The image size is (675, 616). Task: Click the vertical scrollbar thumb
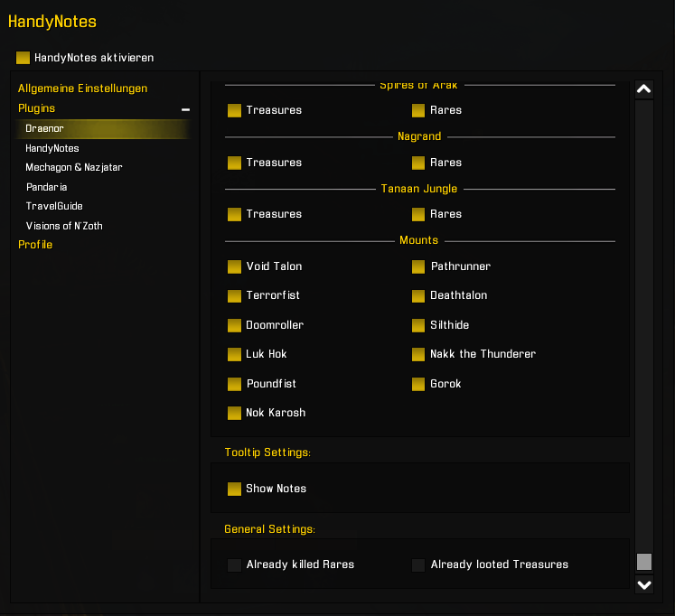click(x=643, y=562)
